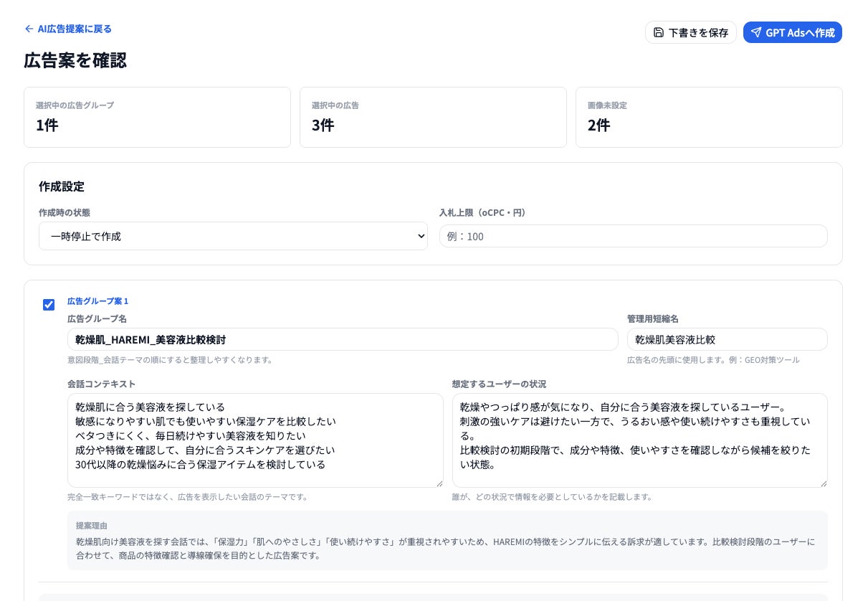Screen dimensions: 868x601
Task: Open 作成時の状態 dropdown
Action: (233, 236)
